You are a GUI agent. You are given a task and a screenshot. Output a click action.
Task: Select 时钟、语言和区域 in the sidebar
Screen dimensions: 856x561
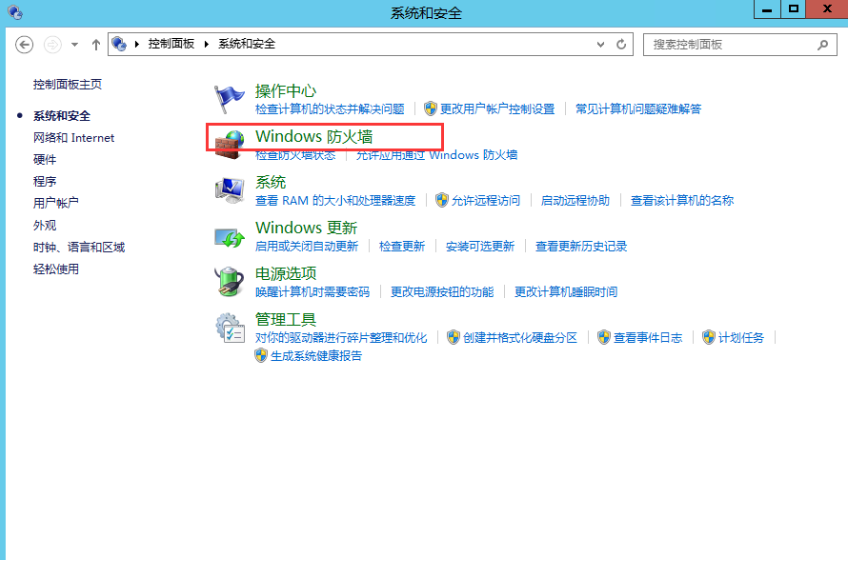click(79, 247)
